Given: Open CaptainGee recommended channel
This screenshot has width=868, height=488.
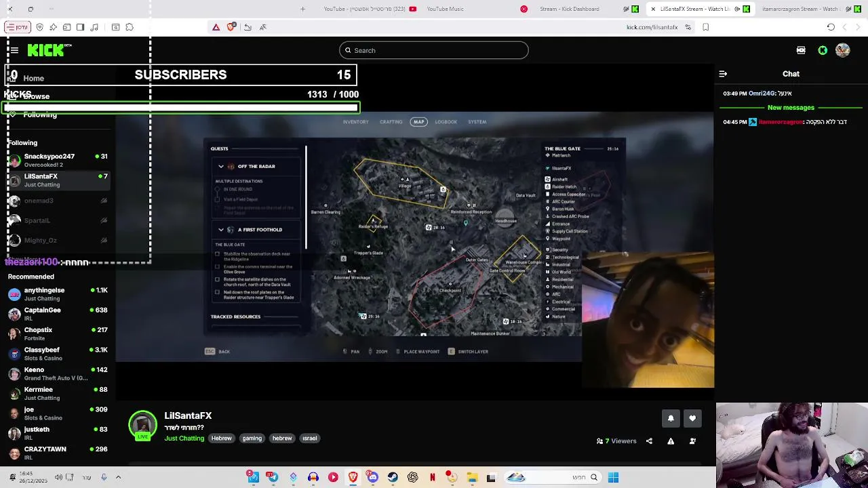Looking at the screenshot, I should [58, 314].
